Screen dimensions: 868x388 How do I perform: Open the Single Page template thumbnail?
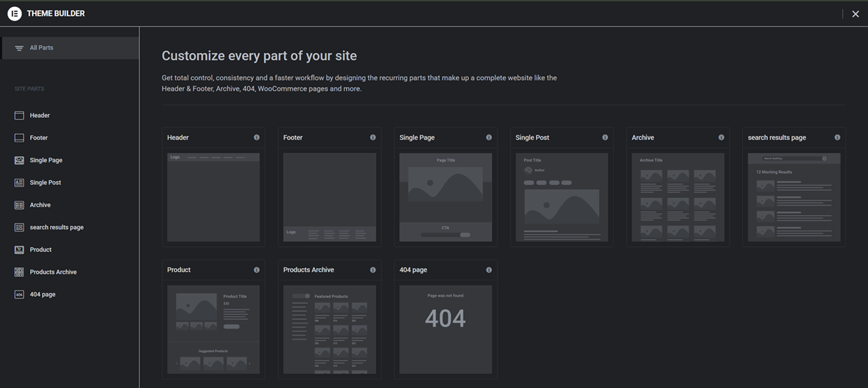click(x=445, y=197)
